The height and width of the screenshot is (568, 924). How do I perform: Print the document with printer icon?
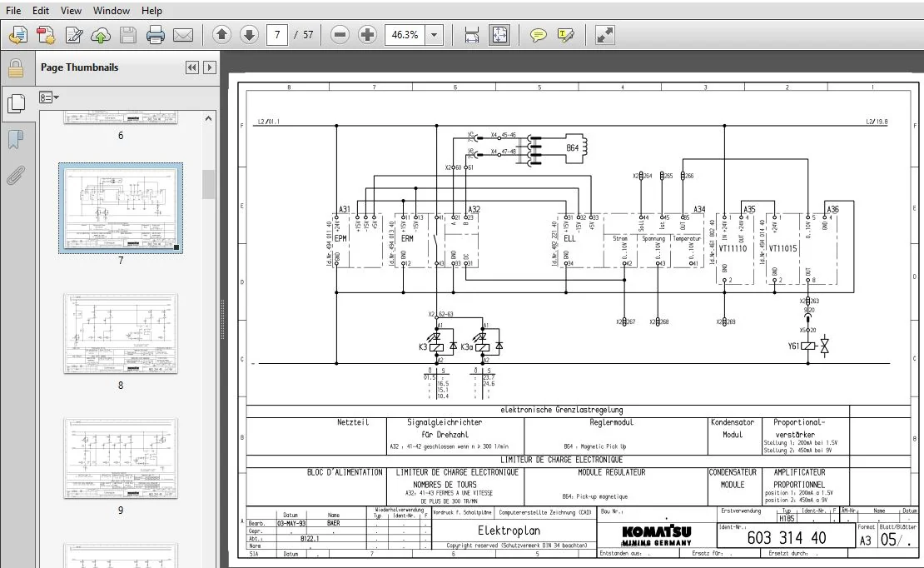(x=155, y=35)
